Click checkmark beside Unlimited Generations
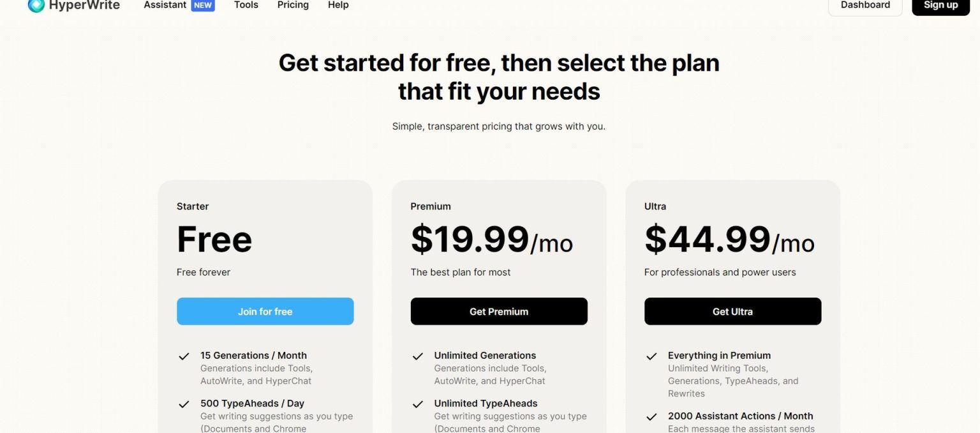980x433 pixels. click(x=418, y=356)
